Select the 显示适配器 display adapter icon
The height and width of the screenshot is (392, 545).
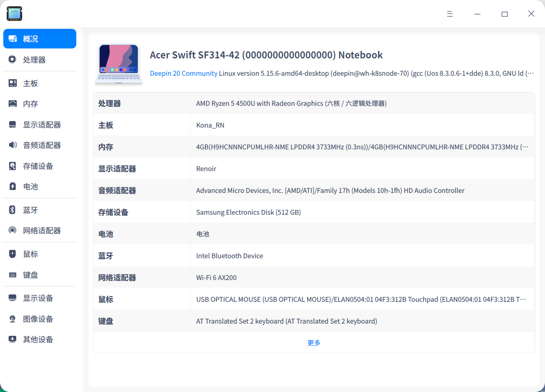point(13,124)
